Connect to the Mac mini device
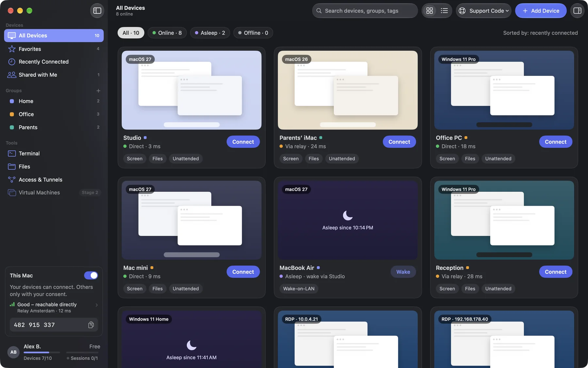The height and width of the screenshot is (368, 588). (x=243, y=272)
